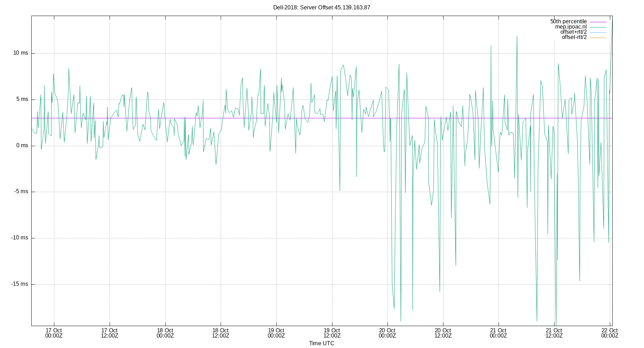Click the '10 ms' y-axis label
The height and width of the screenshot is (348, 644).
[21, 53]
